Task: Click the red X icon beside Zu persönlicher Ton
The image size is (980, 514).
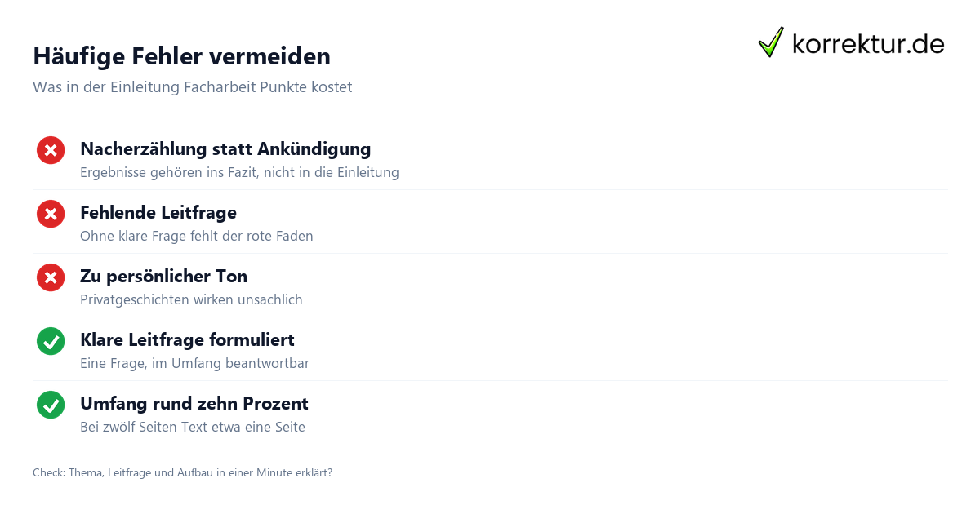Action: [x=51, y=277]
